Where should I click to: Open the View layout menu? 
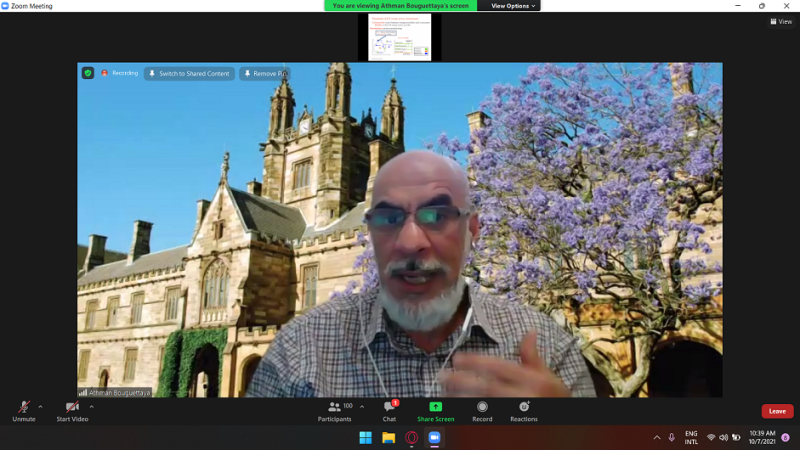(780, 21)
